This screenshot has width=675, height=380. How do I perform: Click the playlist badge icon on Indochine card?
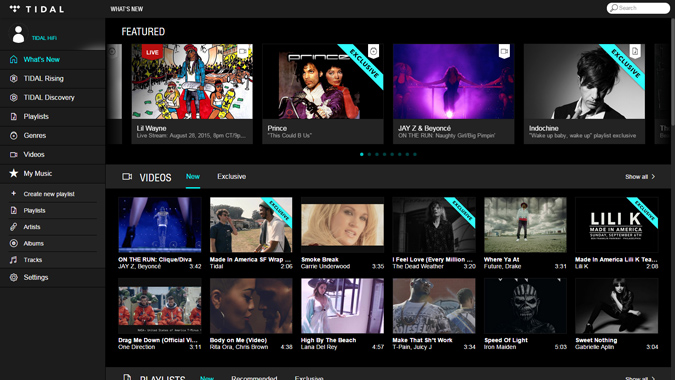pyautogui.click(x=635, y=51)
